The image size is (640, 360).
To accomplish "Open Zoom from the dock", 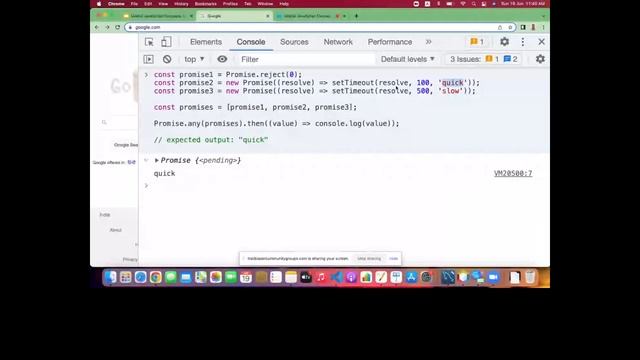I will pos(493,278).
